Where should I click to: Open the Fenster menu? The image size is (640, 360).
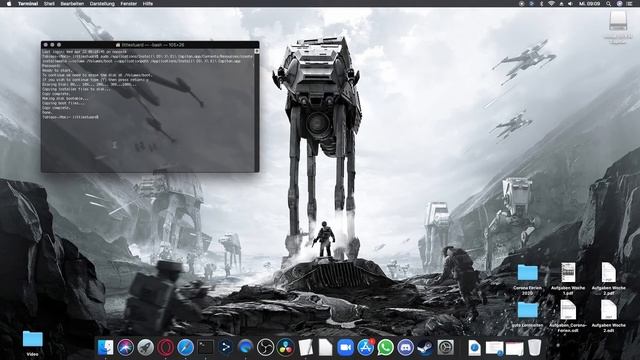(129, 4)
